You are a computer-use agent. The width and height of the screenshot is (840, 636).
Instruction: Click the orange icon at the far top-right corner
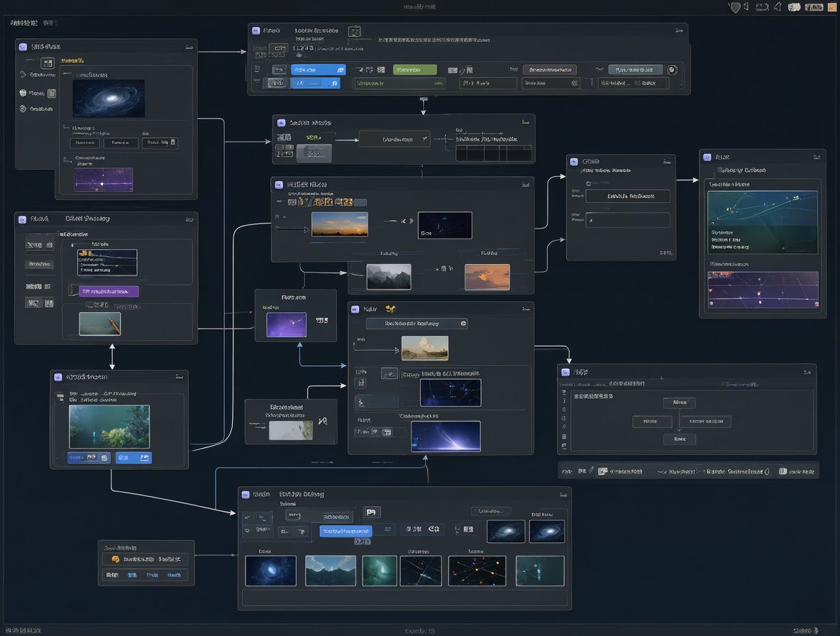pyautogui.click(x=832, y=7)
